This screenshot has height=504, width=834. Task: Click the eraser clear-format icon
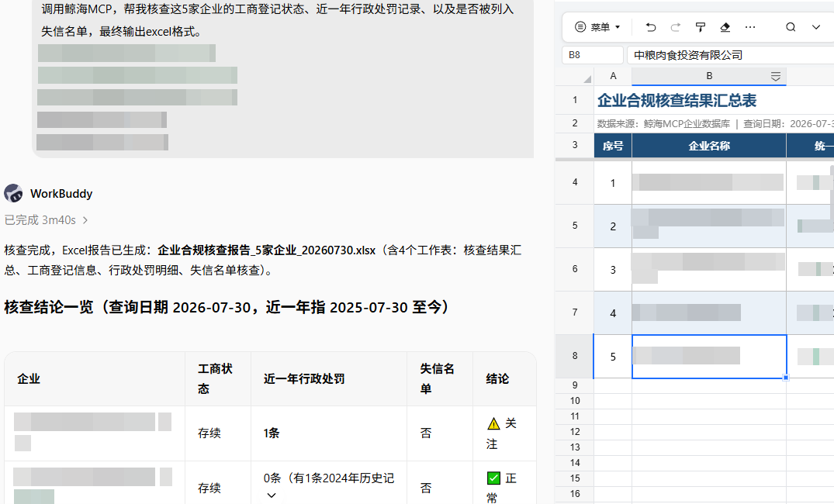pos(725,27)
